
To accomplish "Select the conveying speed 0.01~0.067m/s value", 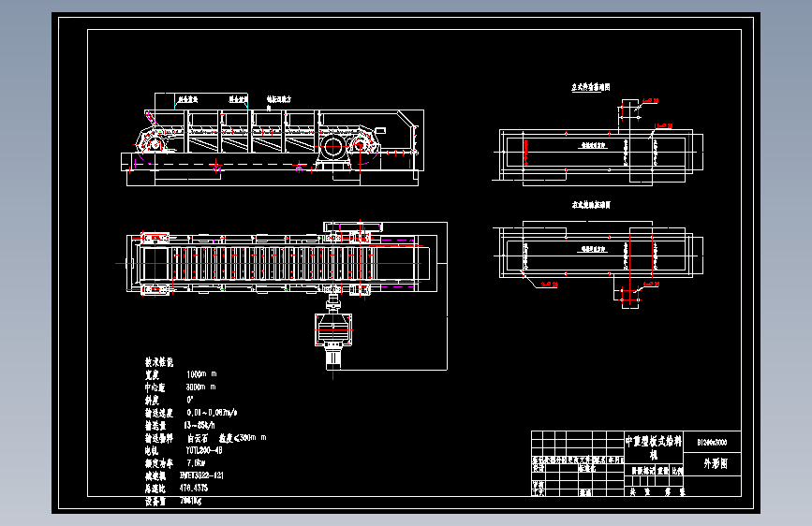I will [212, 413].
